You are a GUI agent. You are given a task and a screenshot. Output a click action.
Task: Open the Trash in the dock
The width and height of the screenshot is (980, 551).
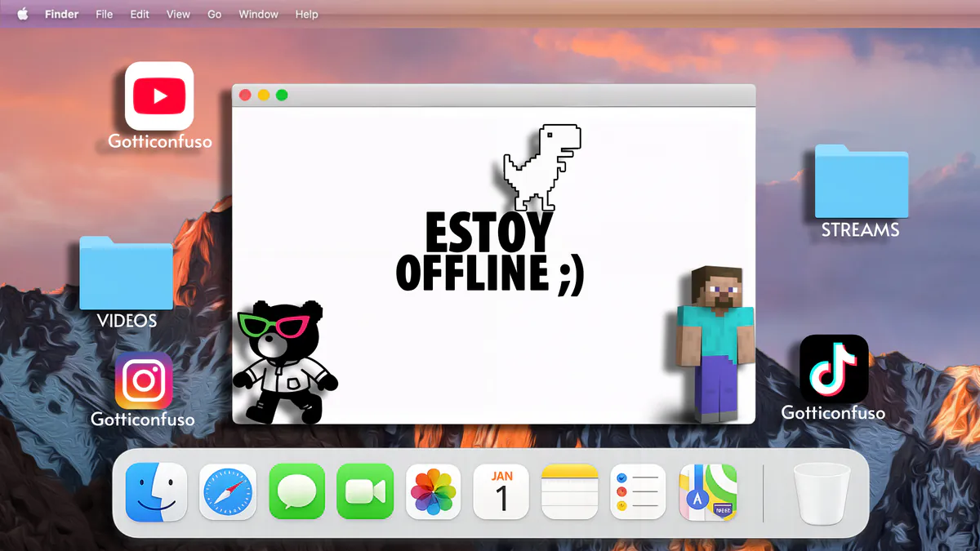point(822,493)
